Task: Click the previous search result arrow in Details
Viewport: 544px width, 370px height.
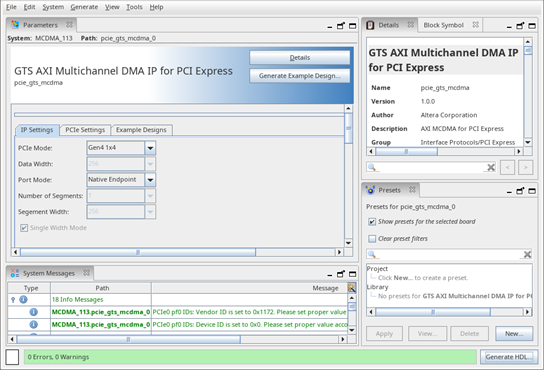Action: [508, 168]
